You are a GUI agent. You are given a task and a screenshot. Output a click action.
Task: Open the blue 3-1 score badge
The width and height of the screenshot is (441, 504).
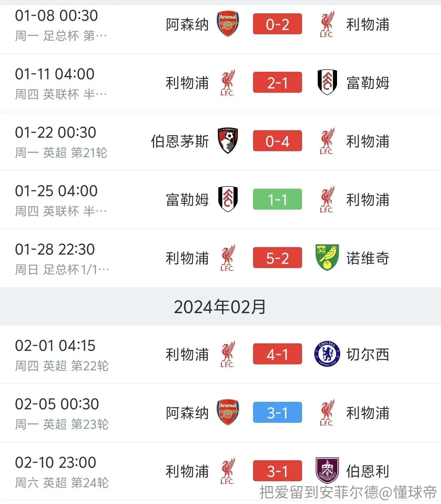point(278,412)
